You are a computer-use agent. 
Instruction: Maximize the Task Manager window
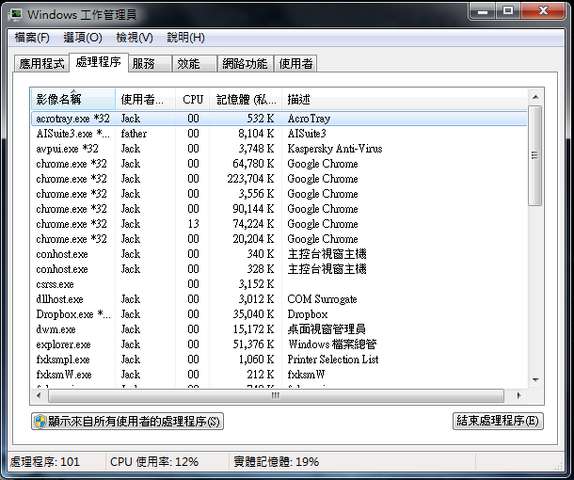tap(508, 11)
